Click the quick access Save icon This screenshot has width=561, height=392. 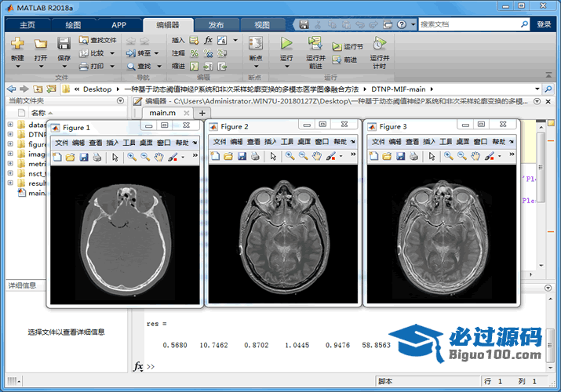(304, 24)
